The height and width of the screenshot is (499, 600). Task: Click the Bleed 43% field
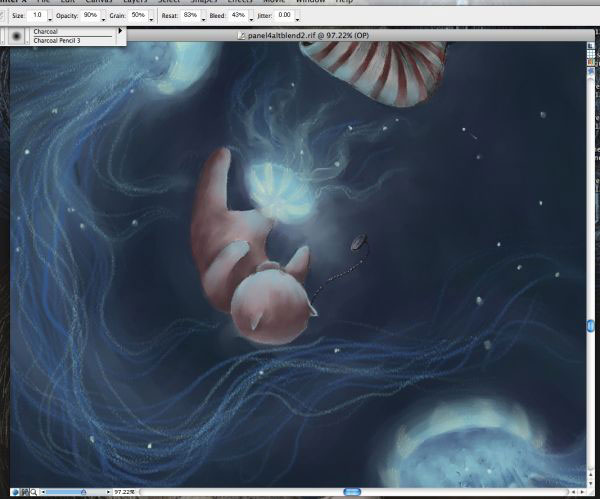(238, 15)
